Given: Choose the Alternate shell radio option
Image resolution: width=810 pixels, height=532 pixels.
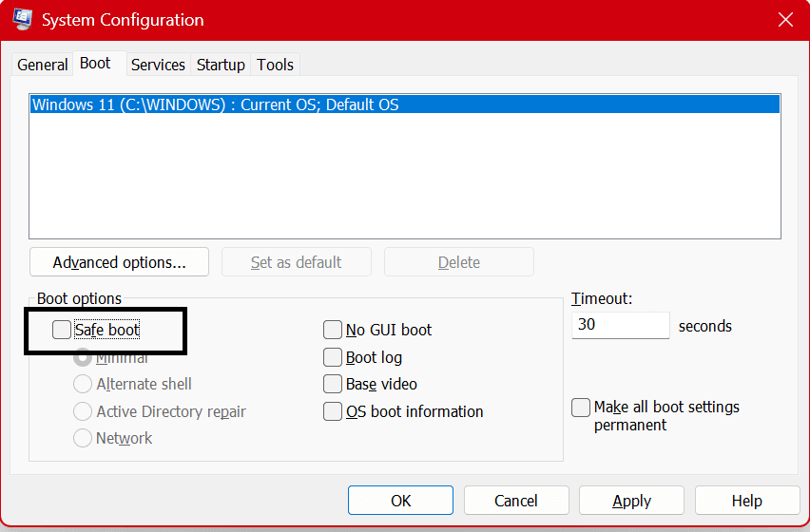Looking at the screenshot, I should [83, 384].
